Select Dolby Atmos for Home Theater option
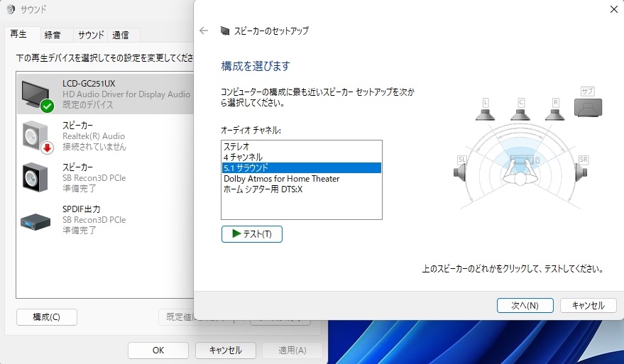This screenshot has height=364, width=624. [x=301, y=179]
